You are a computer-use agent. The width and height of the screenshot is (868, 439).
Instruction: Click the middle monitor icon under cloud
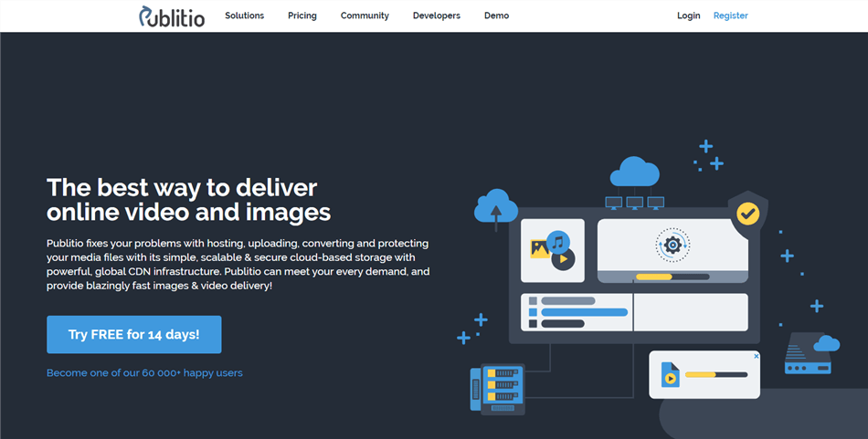click(634, 203)
